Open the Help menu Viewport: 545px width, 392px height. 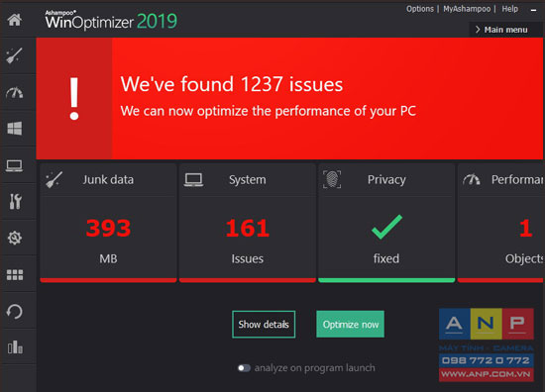coord(510,9)
